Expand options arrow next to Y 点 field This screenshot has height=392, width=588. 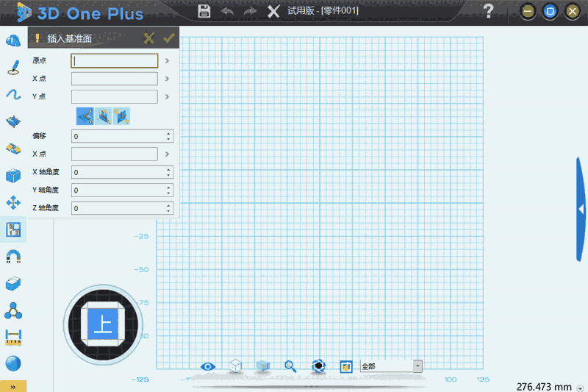pos(168,97)
